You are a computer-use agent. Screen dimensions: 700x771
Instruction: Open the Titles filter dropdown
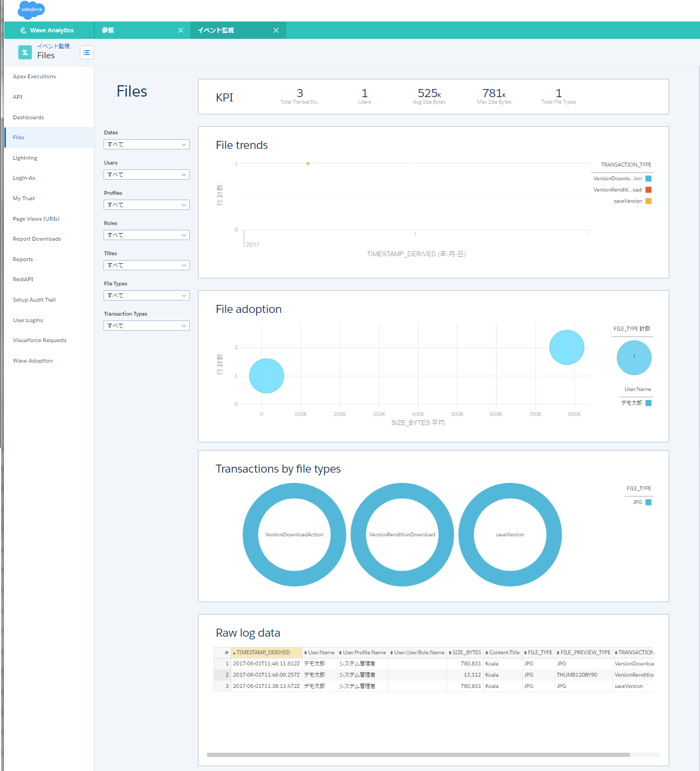point(147,265)
